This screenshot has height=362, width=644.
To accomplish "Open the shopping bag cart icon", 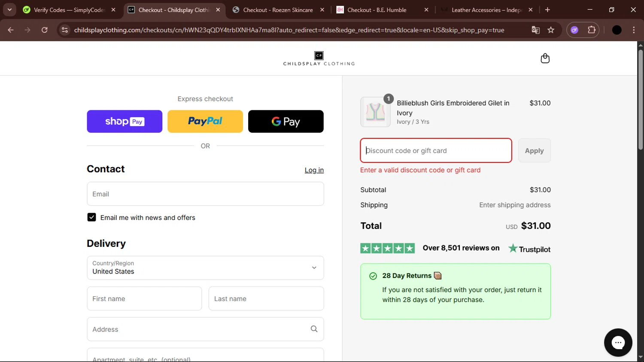I will pos(545,58).
